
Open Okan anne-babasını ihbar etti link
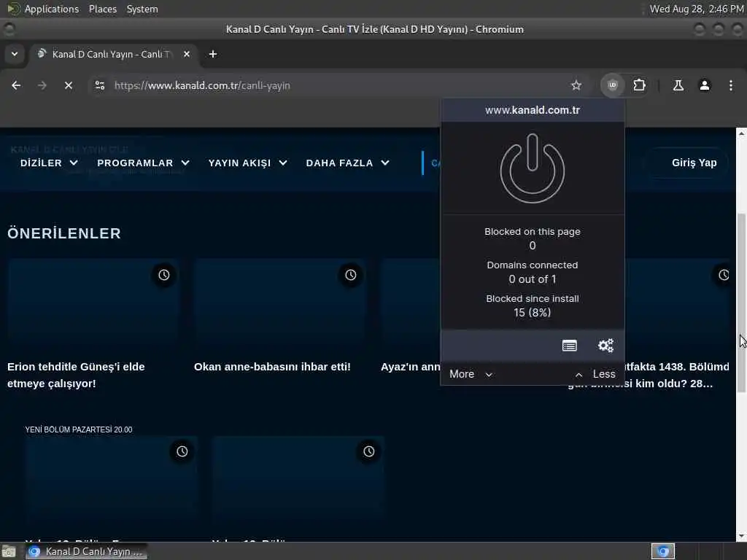(x=272, y=367)
